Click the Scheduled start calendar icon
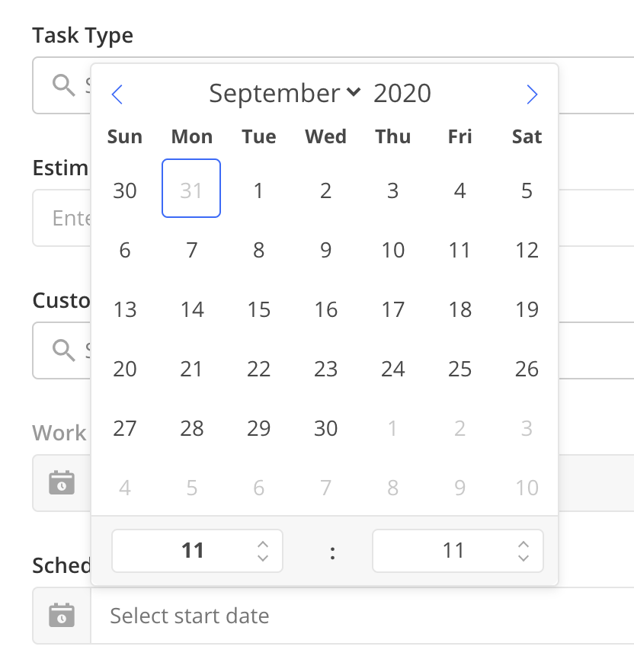This screenshot has width=634, height=672. pyautogui.click(x=62, y=616)
